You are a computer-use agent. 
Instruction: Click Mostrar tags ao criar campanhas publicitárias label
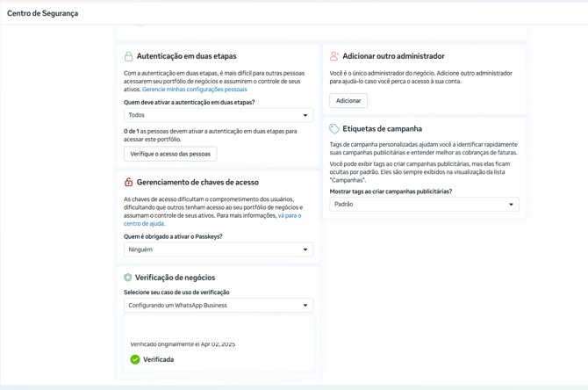pyautogui.click(x=391, y=191)
